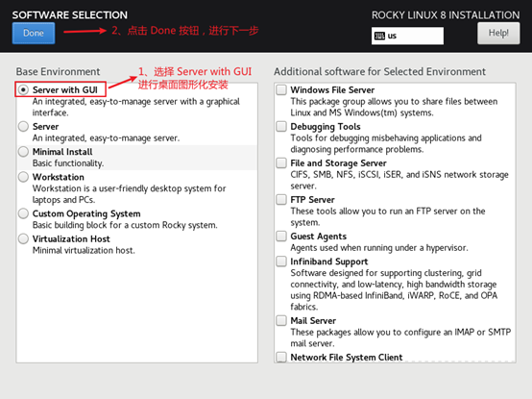Click 'An integrated, easy-to-manage server.' description

click(106, 138)
